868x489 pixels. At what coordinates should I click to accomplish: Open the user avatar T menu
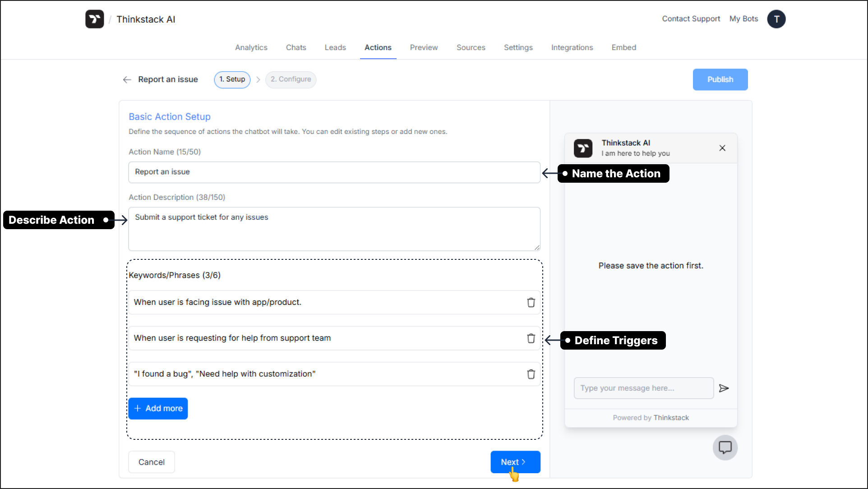click(x=776, y=19)
